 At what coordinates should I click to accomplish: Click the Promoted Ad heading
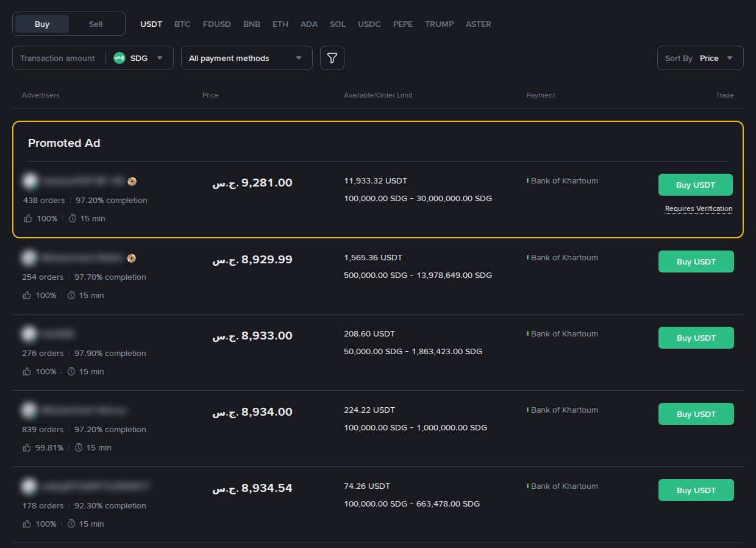click(x=64, y=143)
